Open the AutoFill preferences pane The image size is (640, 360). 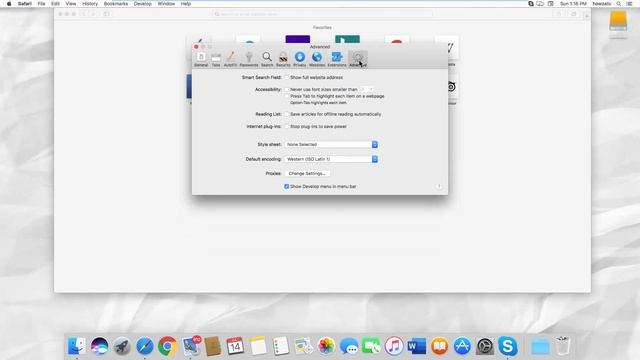pos(230,59)
